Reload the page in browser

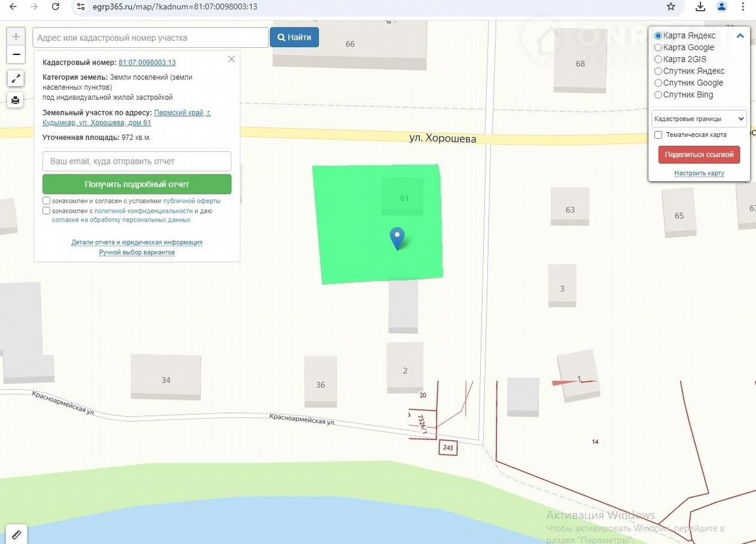tap(56, 7)
